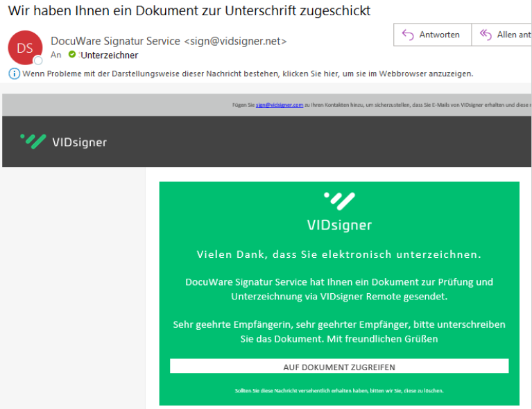Select the recipient name Unterzeichner
Image resolution: width=532 pixels, height=409 pixels.
pyautogui.click(x=110, y=55)
